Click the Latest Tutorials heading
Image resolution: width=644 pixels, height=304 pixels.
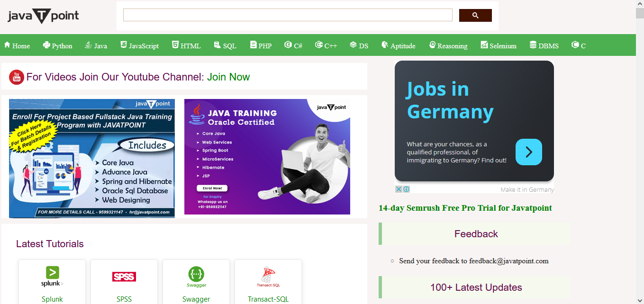coord(50,244)
